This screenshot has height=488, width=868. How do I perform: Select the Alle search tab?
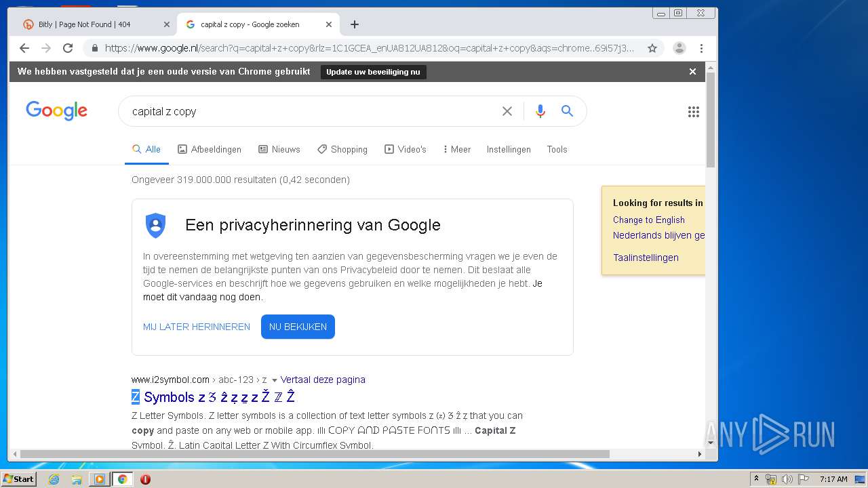[146, 149]
